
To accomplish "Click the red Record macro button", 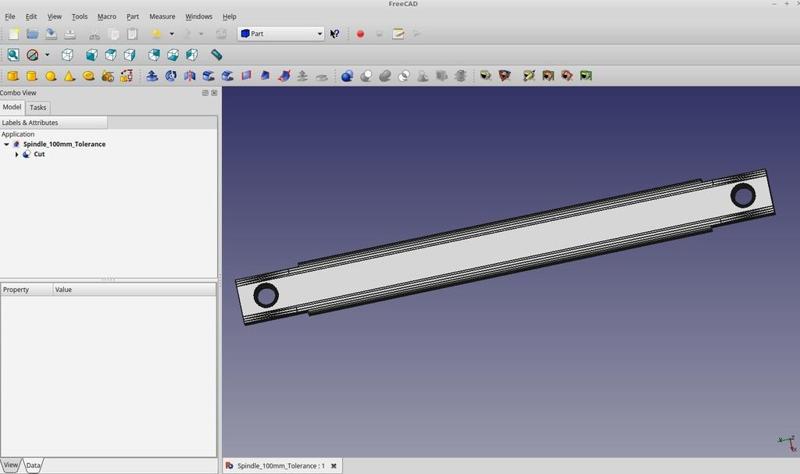I will click(x=360, y=34).
